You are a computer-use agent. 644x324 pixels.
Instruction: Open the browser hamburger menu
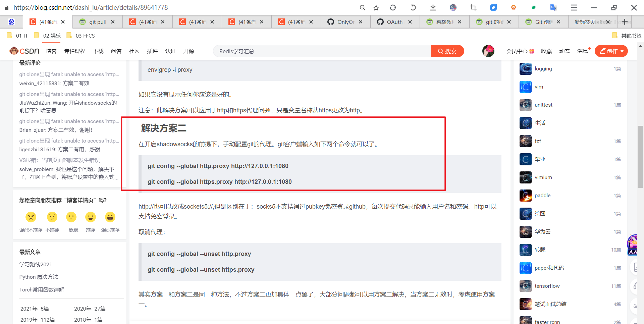point(574,7)
